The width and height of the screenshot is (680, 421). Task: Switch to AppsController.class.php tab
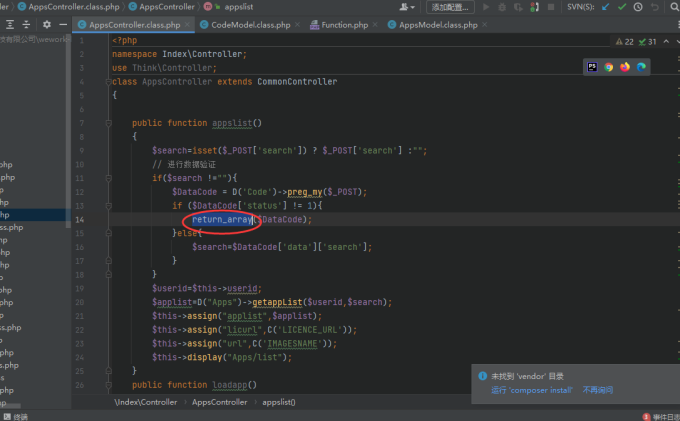click(x=134, y=25)
